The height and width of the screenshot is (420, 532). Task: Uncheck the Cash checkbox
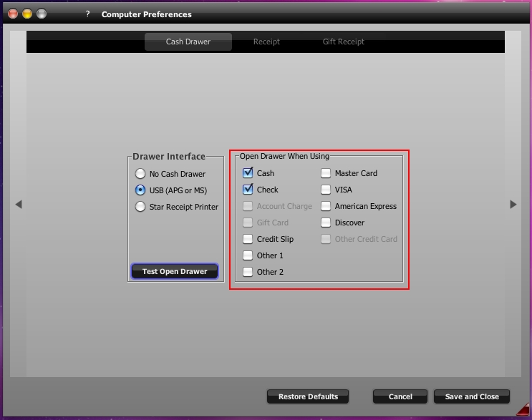pos(248,173)
